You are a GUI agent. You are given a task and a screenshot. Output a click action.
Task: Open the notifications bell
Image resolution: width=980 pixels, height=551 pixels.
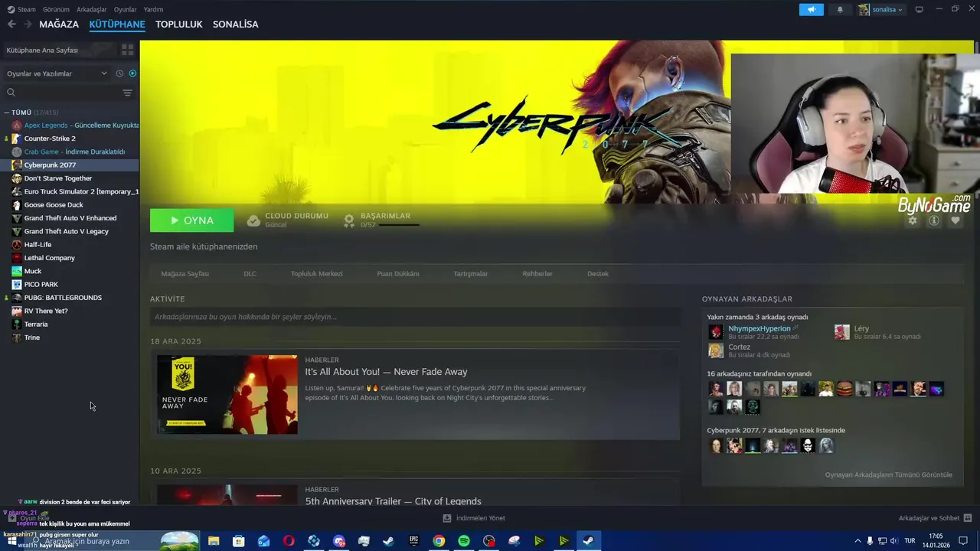point(840,9)
